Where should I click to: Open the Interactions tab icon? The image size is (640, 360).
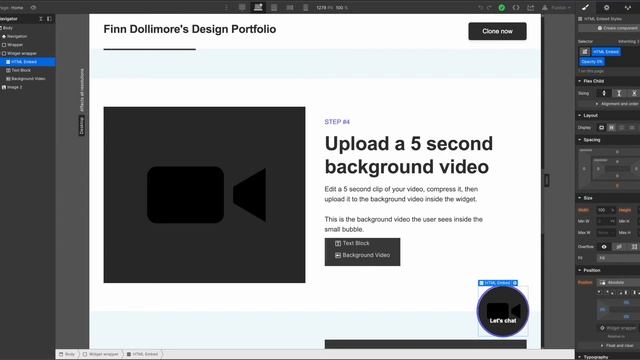coord(628,7)
